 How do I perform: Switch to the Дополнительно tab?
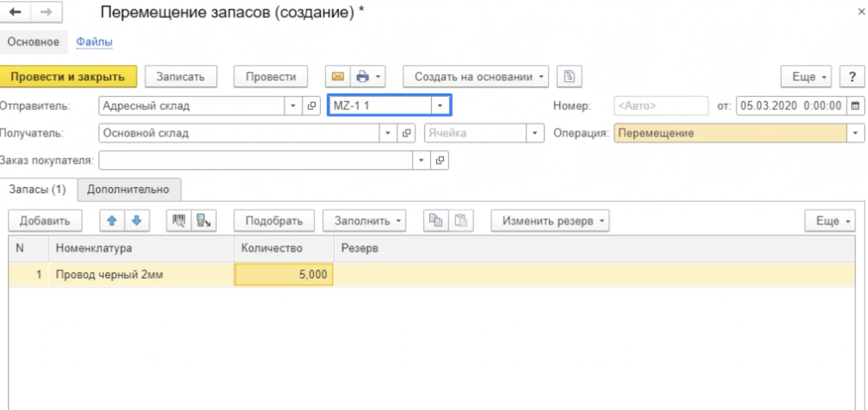click(x=128, y=190)
